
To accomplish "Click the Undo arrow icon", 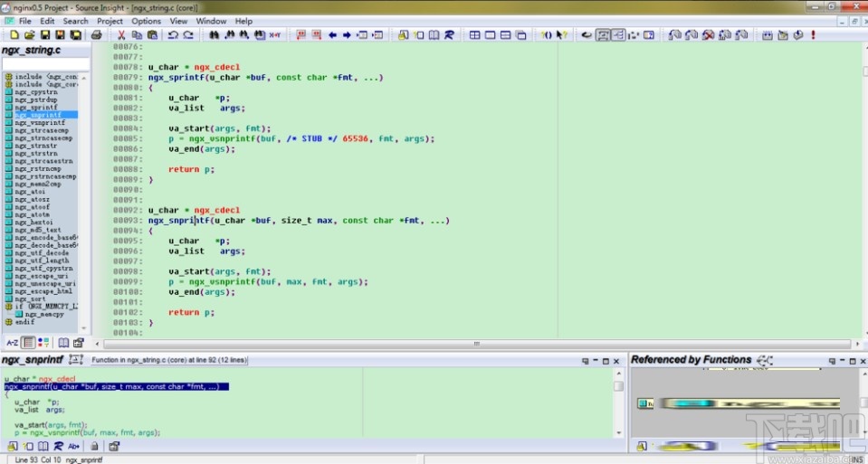I will pyautogui.click(x=172, y=35).
